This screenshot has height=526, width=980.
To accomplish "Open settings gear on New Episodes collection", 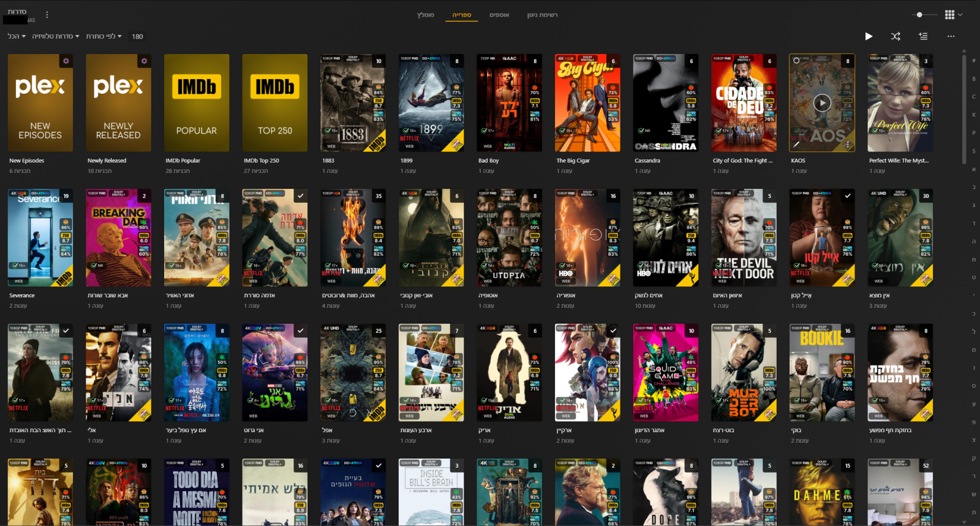I will pyautogui.click(x=66, y=61).
